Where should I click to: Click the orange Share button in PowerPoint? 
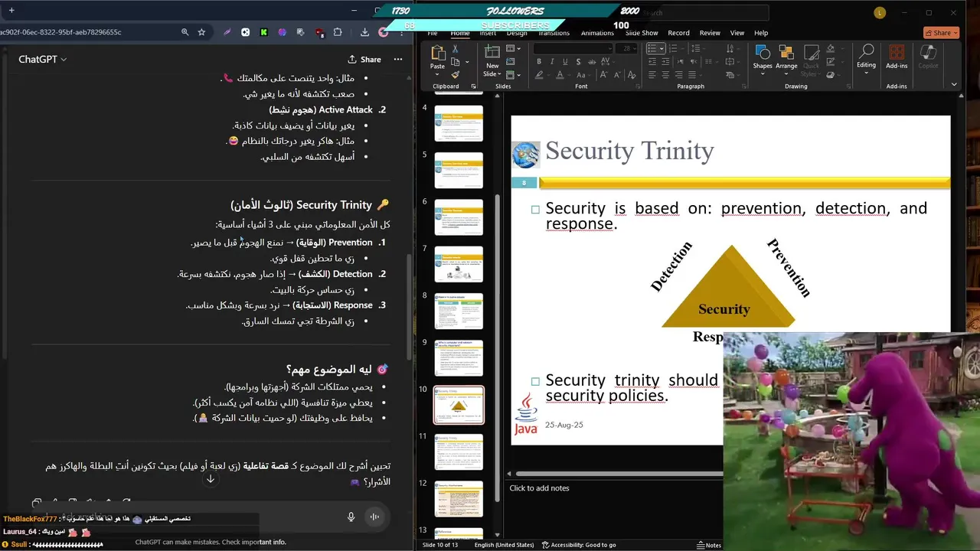coord(941,33)
